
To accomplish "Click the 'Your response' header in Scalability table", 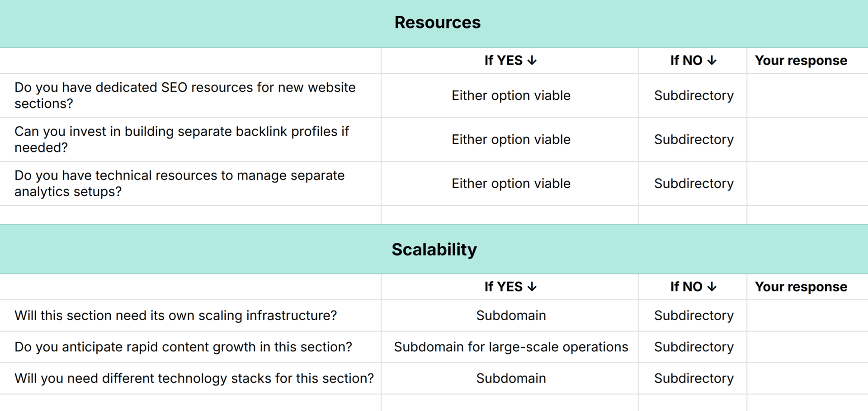I will pyautogui.click(x=801, y=286).
